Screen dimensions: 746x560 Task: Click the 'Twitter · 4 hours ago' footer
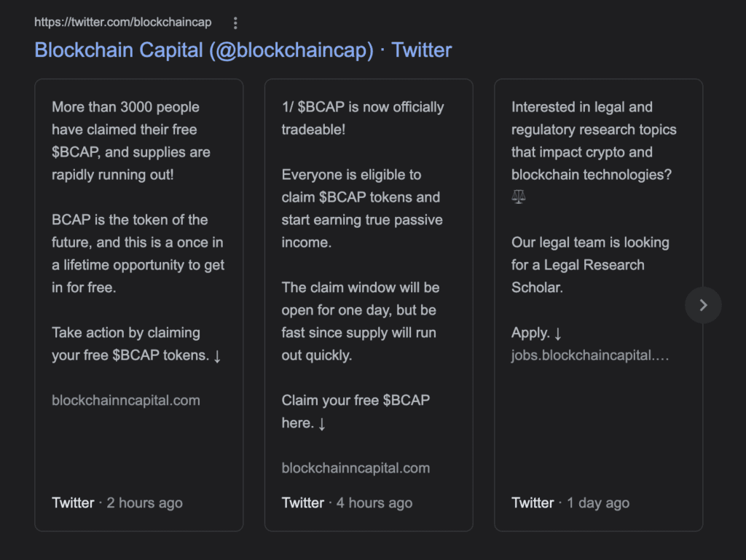pos(347,503)
